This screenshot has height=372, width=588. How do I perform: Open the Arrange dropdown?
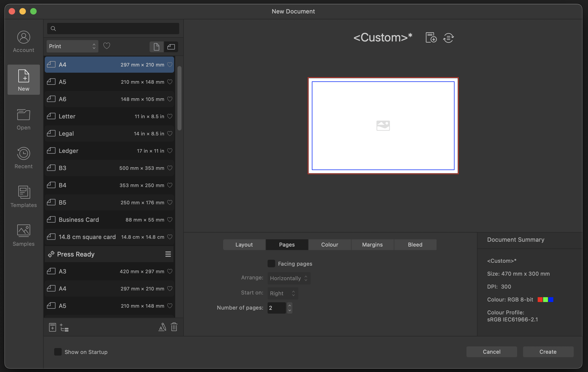tap(288, 278)
